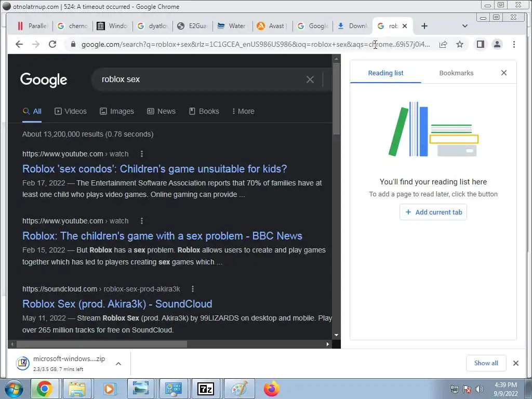Open the microsoft-windows zip download item
The image size is (532, 399).
click(x=61, y=363)
